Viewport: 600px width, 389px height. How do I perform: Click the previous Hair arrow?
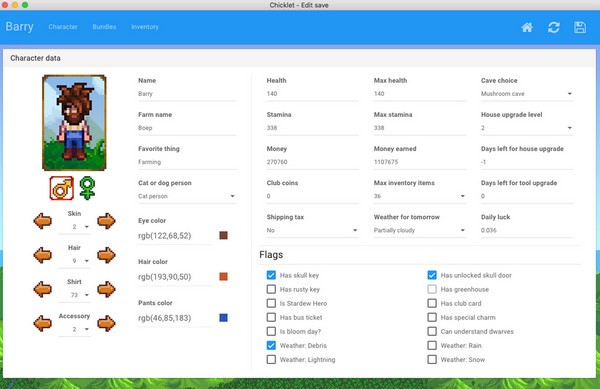42,255
